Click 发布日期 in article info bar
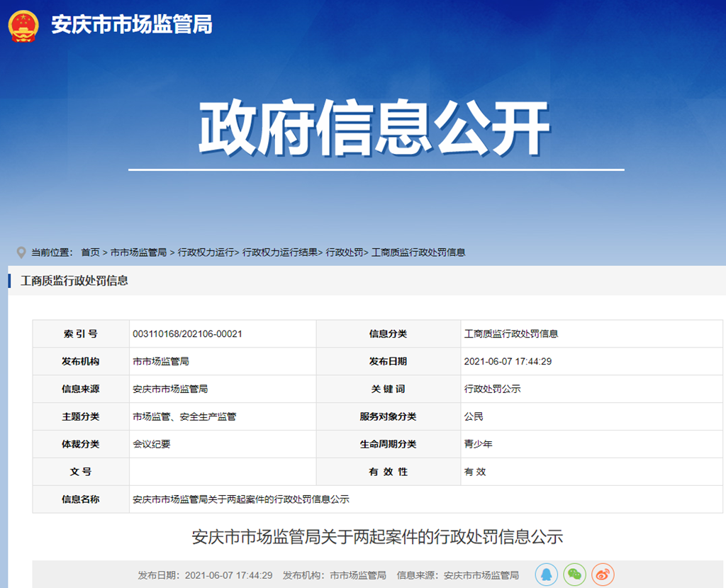The image size is (726, 588). click(205, 575)
